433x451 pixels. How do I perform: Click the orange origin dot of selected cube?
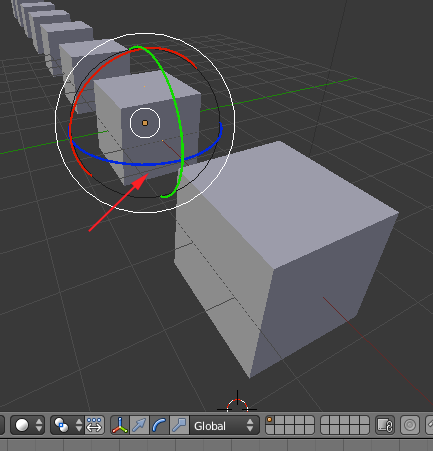[x=145, y=123]
